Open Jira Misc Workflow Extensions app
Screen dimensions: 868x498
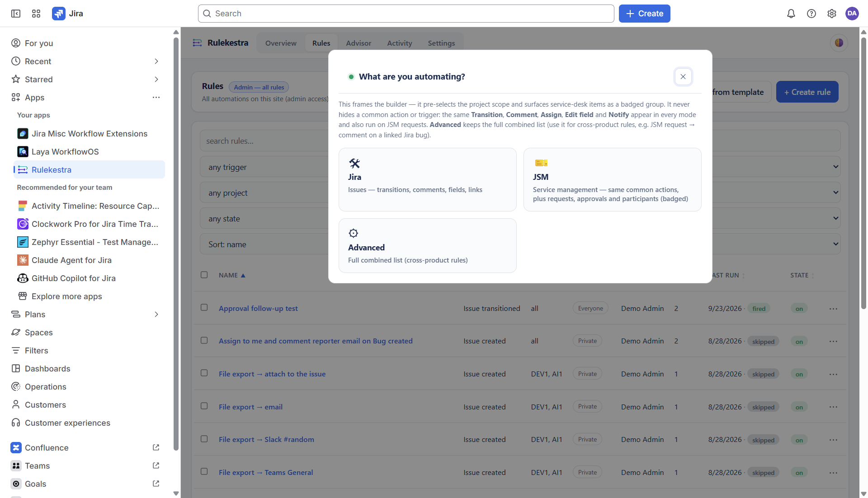pos(89,133)
